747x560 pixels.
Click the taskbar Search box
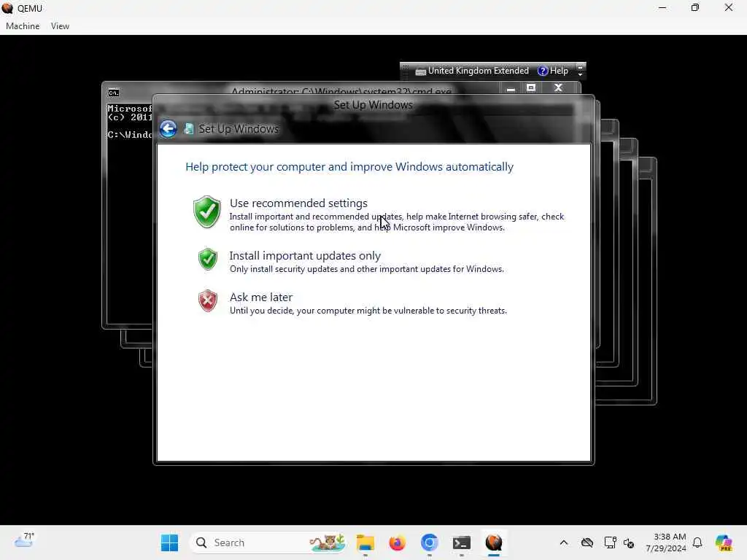point(268,542)
